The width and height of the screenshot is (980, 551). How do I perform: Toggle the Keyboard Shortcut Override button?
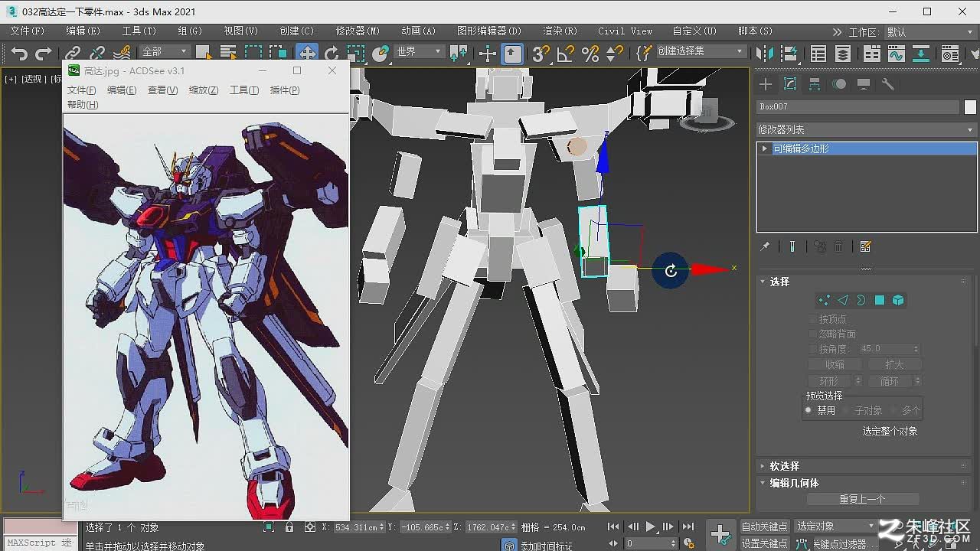[x=512, y=54]
